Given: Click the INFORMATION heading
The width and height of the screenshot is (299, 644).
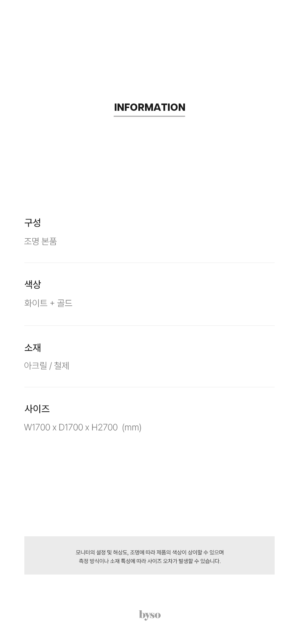Looking at the screenshot, I should click(149, 107).
